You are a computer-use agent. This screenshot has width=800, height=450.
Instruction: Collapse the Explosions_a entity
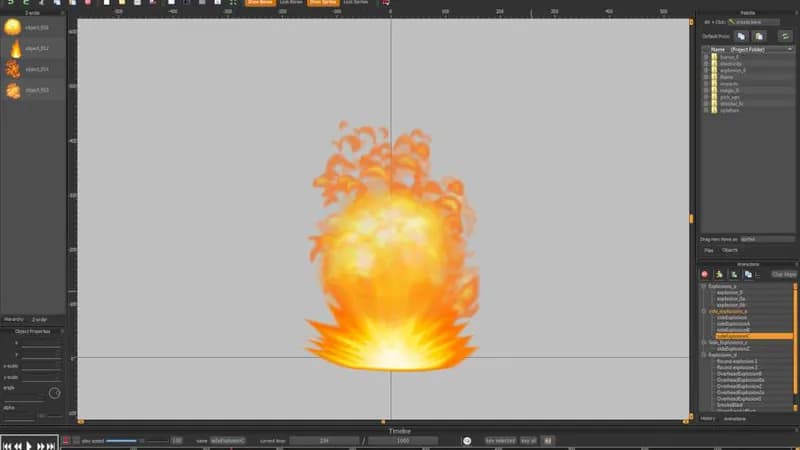click(704, 286)
